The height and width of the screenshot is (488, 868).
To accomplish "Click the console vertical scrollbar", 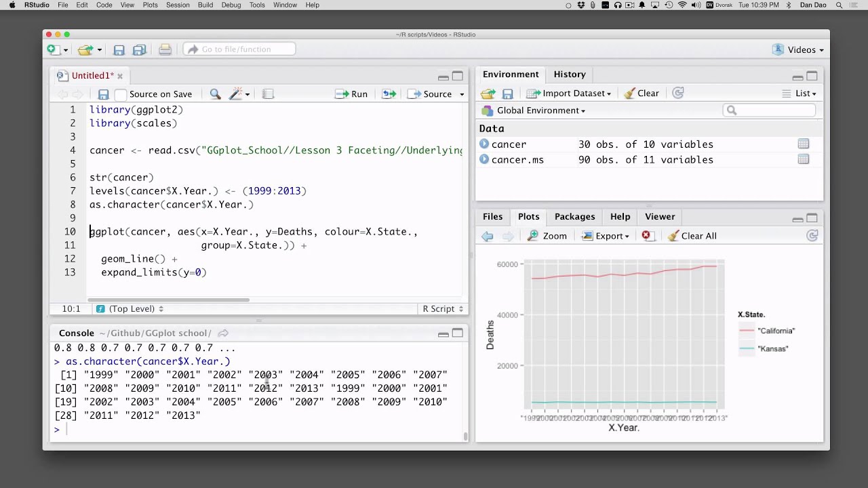I will [465, 436].
